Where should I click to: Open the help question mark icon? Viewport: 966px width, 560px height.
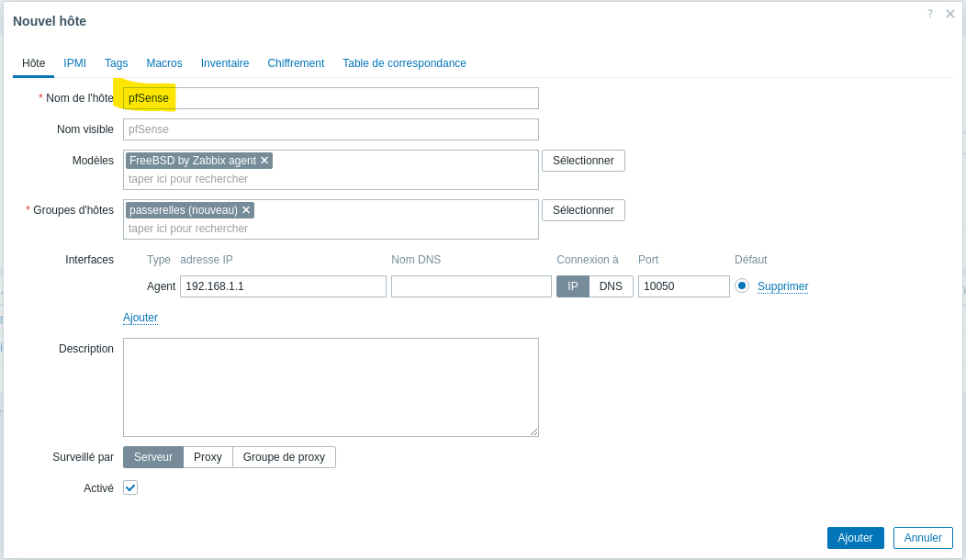929,14
